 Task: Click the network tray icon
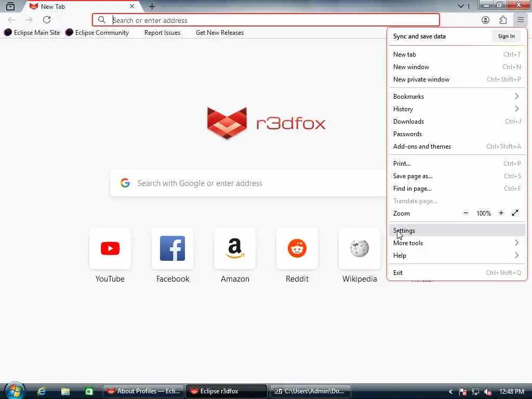[475, 392]
